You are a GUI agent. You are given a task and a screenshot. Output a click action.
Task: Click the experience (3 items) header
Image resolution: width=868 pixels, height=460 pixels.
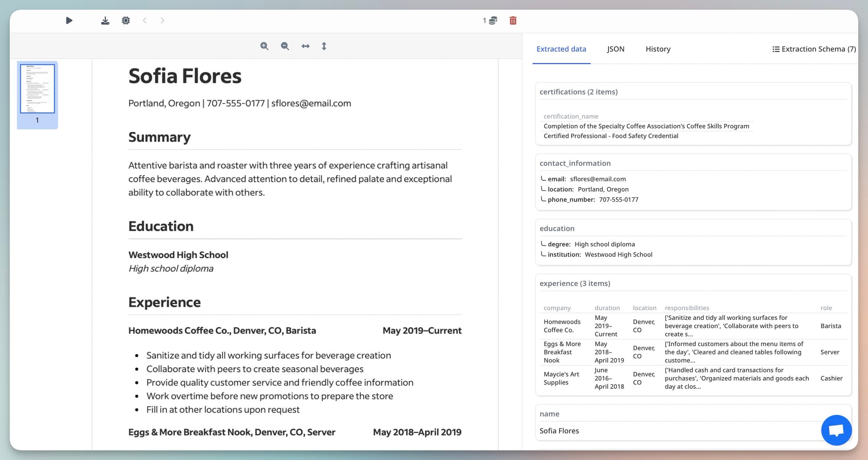point(575,283)
